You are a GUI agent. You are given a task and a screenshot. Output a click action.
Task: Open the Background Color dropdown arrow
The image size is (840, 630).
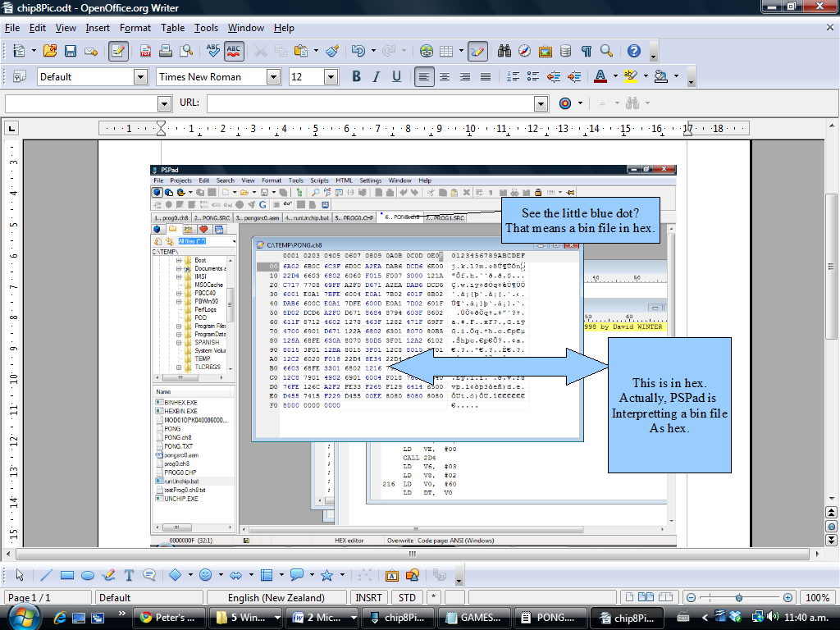tap(676, 76)
